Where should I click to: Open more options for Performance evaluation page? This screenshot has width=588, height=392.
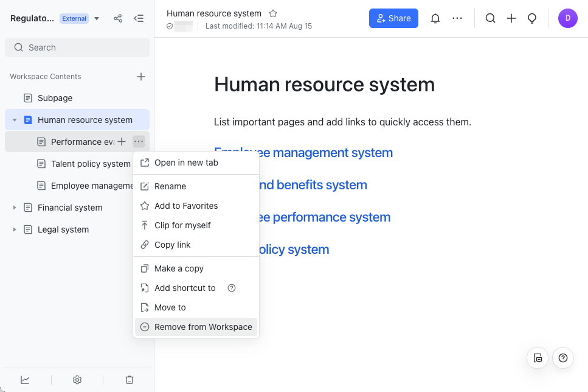(139, 142)
